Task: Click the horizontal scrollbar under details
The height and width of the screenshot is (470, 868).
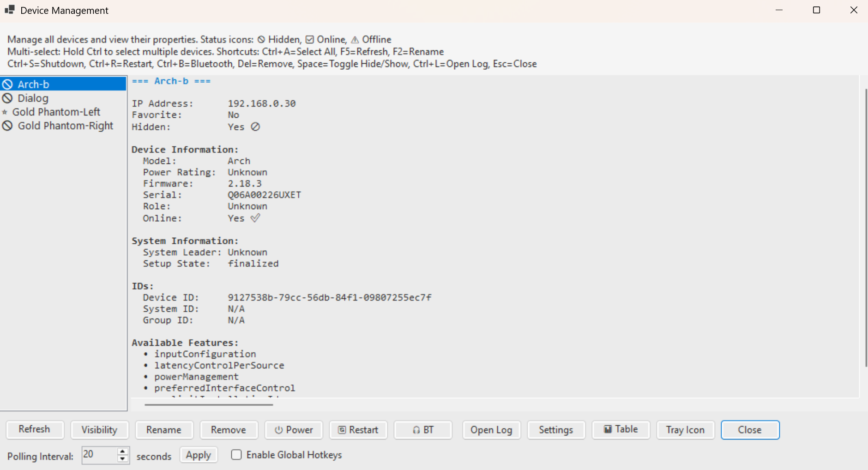Action: tap(209, 404)
